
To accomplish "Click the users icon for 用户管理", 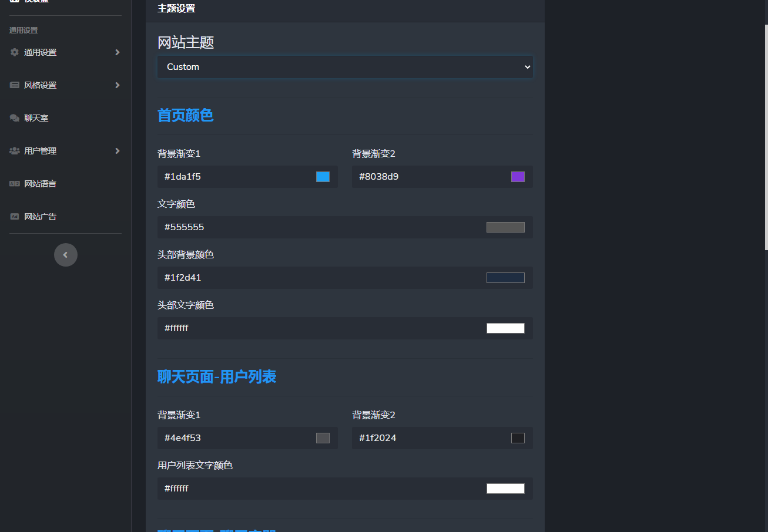I will pyautogui.click(x=15, y=151).
